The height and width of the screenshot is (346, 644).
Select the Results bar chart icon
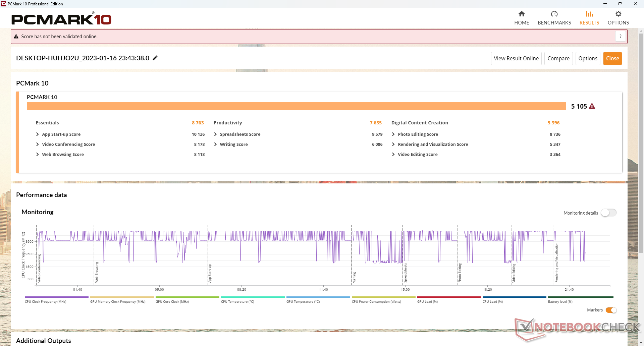pos(589,14)
